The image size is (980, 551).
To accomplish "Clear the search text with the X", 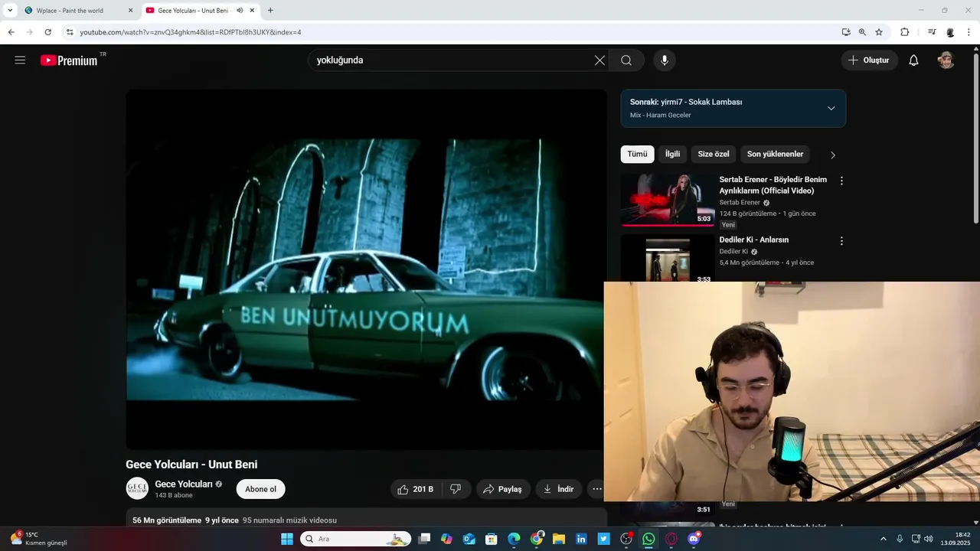I will (x=599, y=60).
